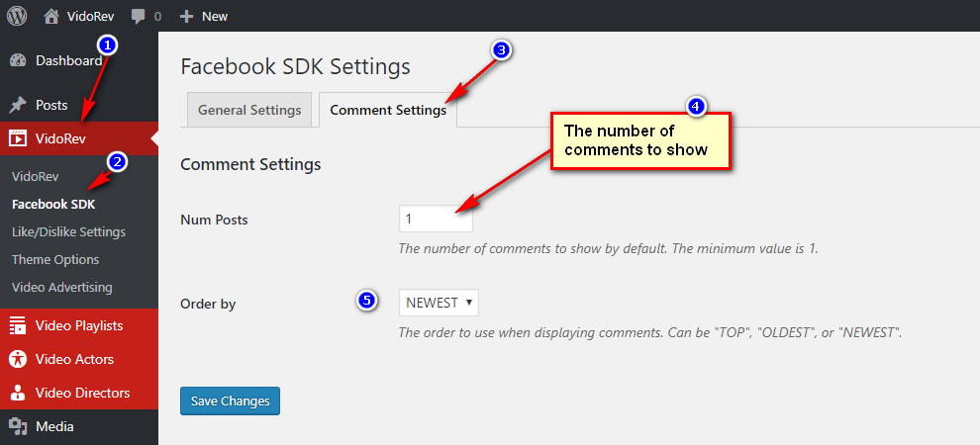Click the Video Playlists icon
The image size is (980, 445).
(x=18, y=325)
